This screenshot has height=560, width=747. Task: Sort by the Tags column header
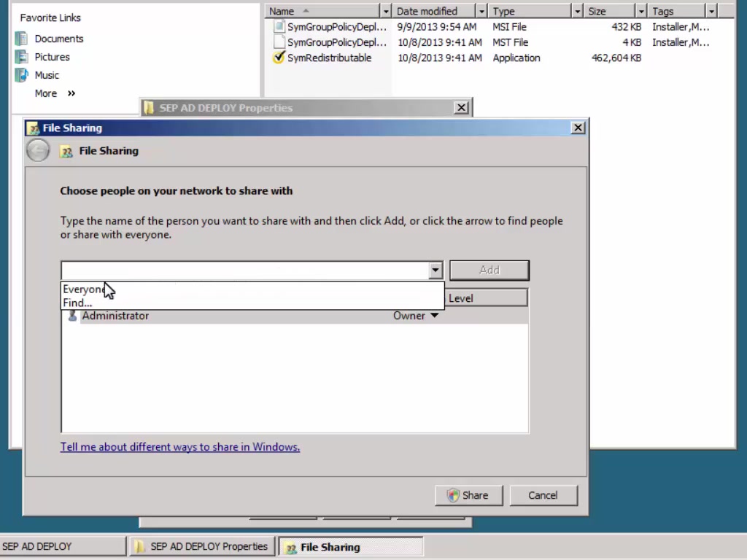click(x=677, y=11)
